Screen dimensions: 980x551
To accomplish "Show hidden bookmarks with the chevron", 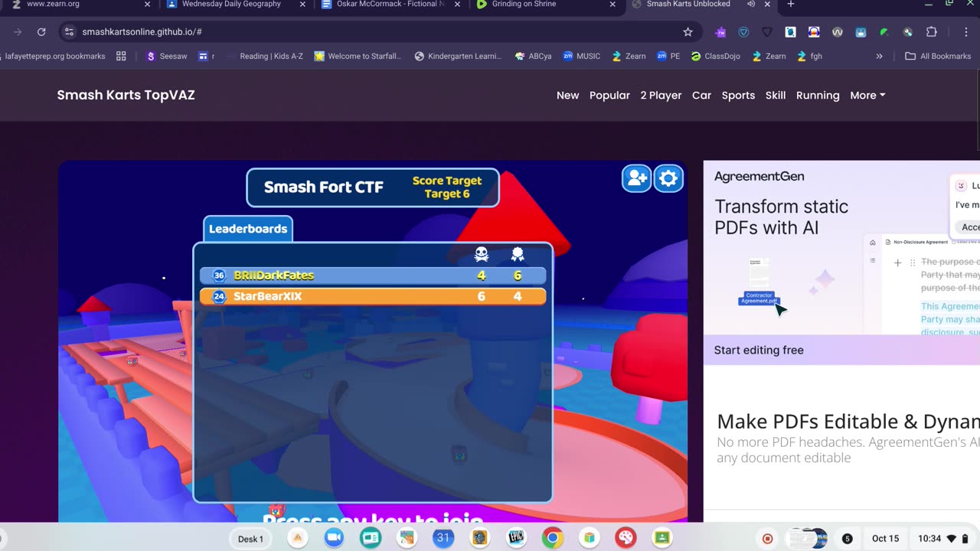I will point(879,56).
